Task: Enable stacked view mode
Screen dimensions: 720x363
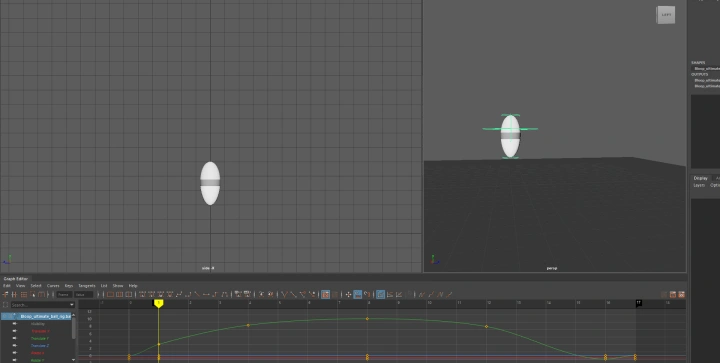Action: point(390,295)
